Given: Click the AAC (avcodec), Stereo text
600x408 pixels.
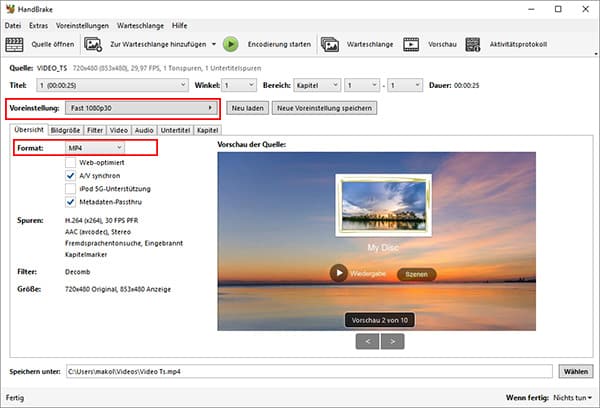Looking at the screenshot, I should tap(98, 232).
